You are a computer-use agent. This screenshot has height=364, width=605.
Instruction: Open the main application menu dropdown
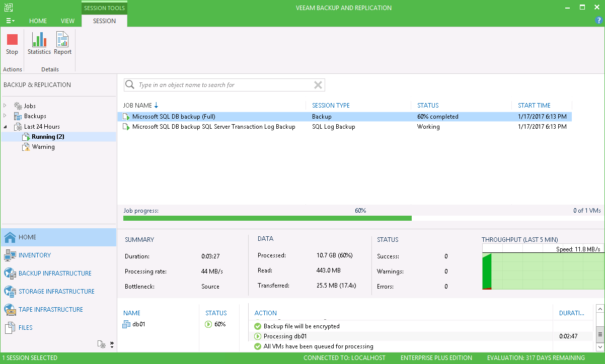(x=10, y=21)
